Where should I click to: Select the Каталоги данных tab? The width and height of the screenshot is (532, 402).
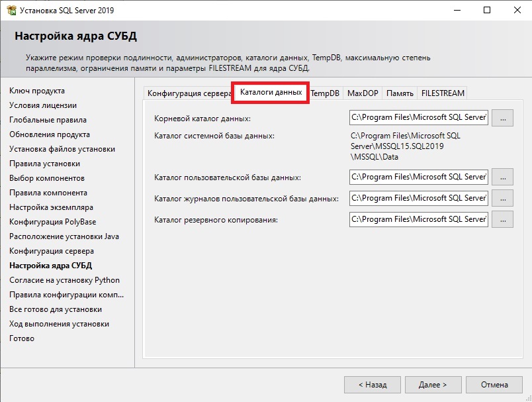pyautogui.click(x=271, y=92)
